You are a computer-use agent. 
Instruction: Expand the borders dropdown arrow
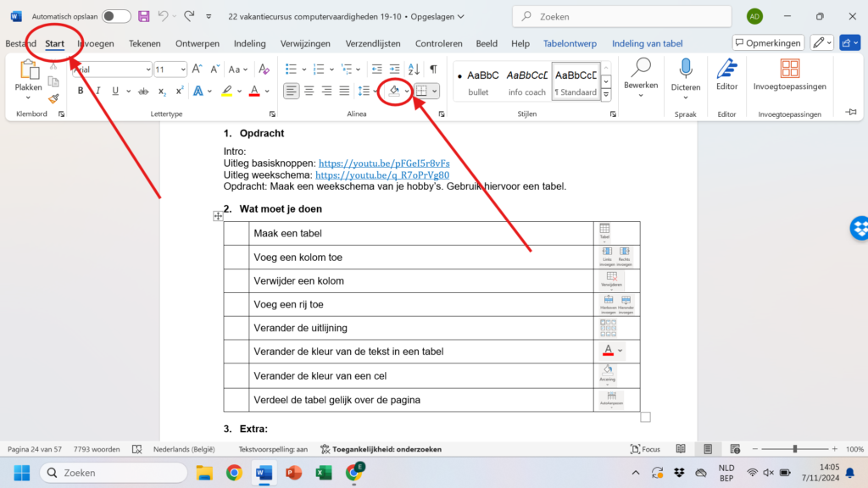pos(435,91)
